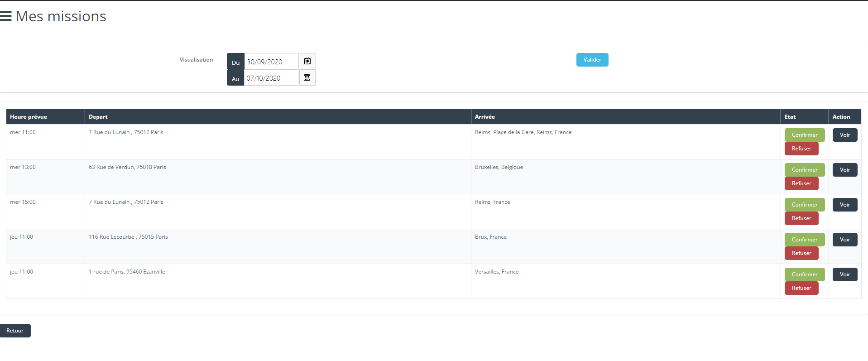Open the hamburger menu beside Mes missions
868x361 pixels.
click(x=6, y=16)
